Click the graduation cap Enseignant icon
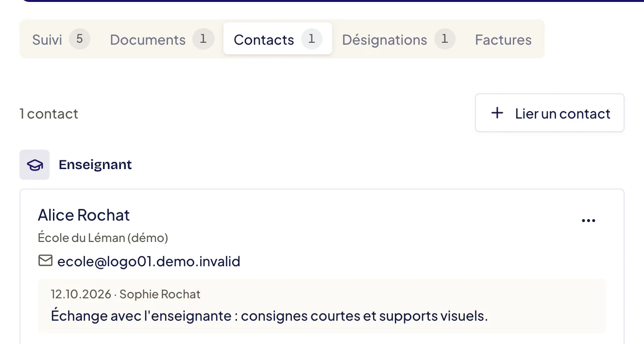644x344 pixels. tap(34, 165)
